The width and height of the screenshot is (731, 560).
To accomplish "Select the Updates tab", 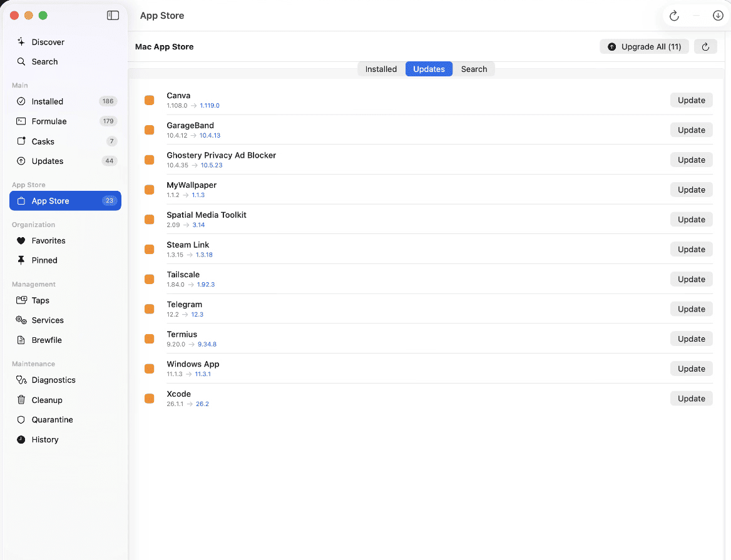I will 429,69.
